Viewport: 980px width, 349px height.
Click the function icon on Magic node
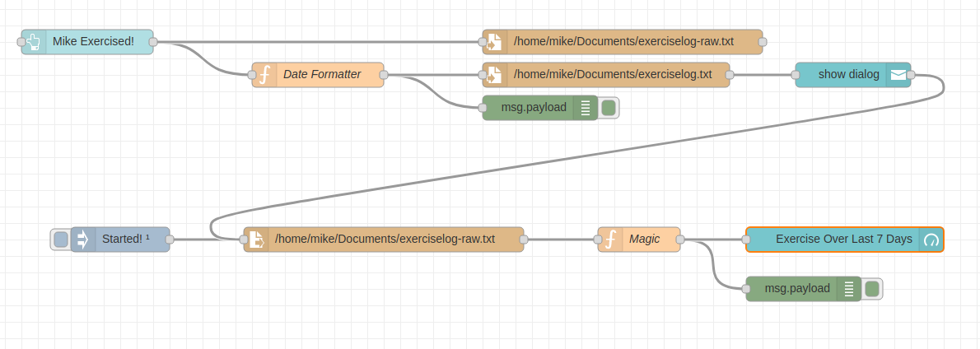pos(610,240)
